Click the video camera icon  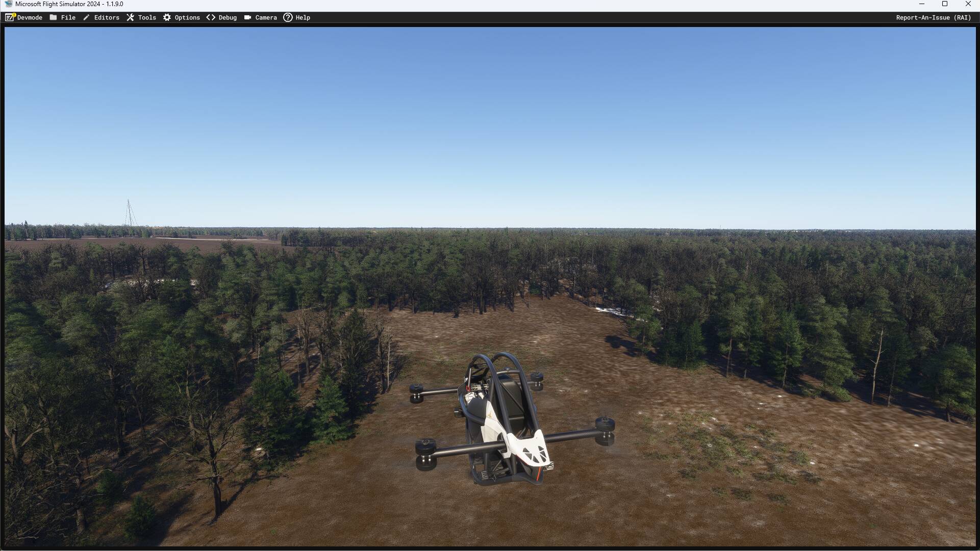click(x=247, y=17)
